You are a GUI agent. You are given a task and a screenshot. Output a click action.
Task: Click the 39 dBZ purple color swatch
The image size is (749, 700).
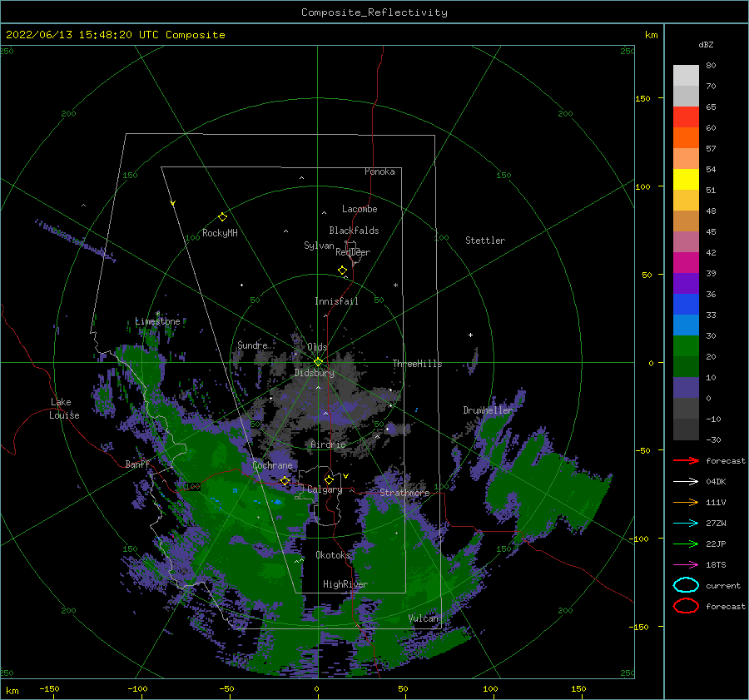[x=686, y=283]
